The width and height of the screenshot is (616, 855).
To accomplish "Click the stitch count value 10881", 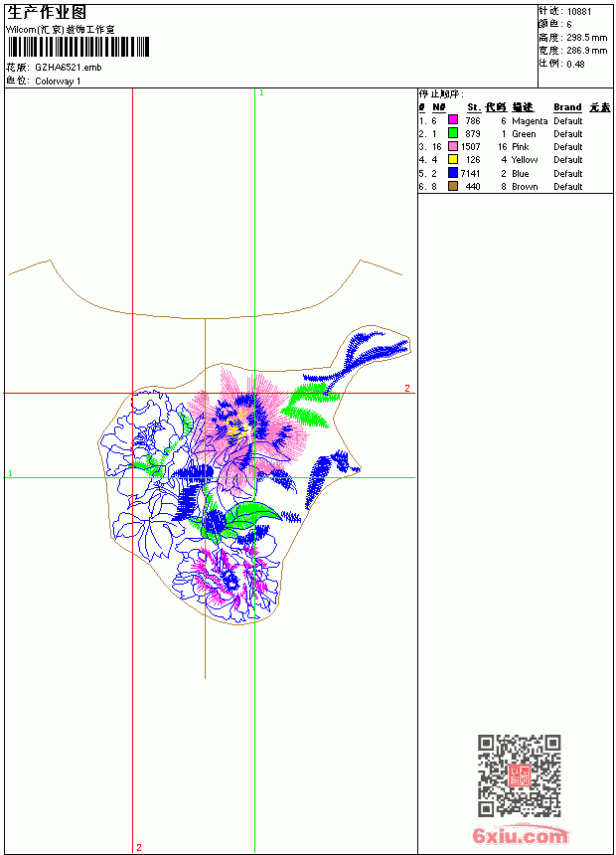I will click(x=579, y=12).
